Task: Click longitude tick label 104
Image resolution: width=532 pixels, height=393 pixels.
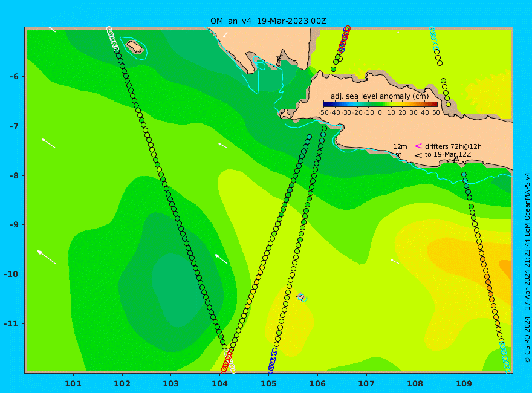Action: [x=220, y=383]
